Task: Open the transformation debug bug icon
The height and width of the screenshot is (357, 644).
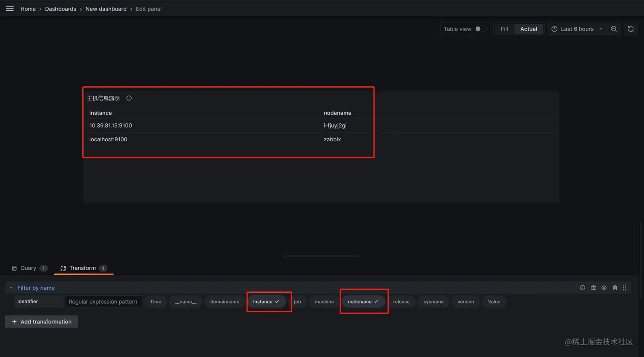Action: click(x=593, y=288)
